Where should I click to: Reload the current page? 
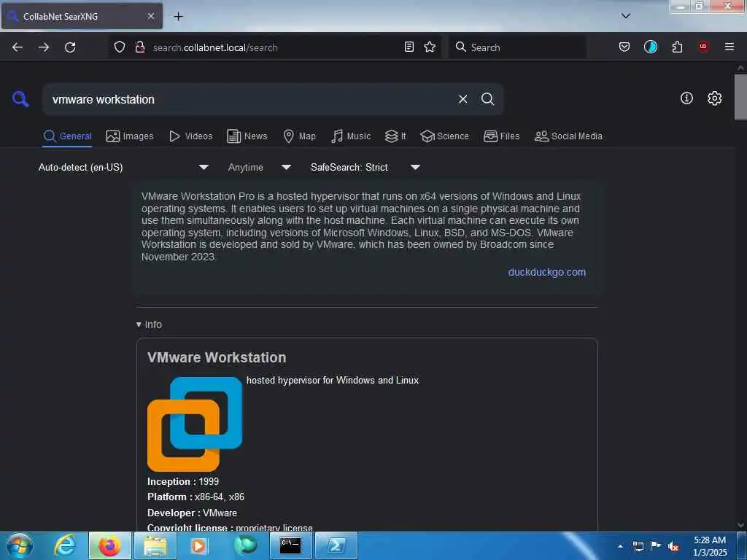pos(70,47)
